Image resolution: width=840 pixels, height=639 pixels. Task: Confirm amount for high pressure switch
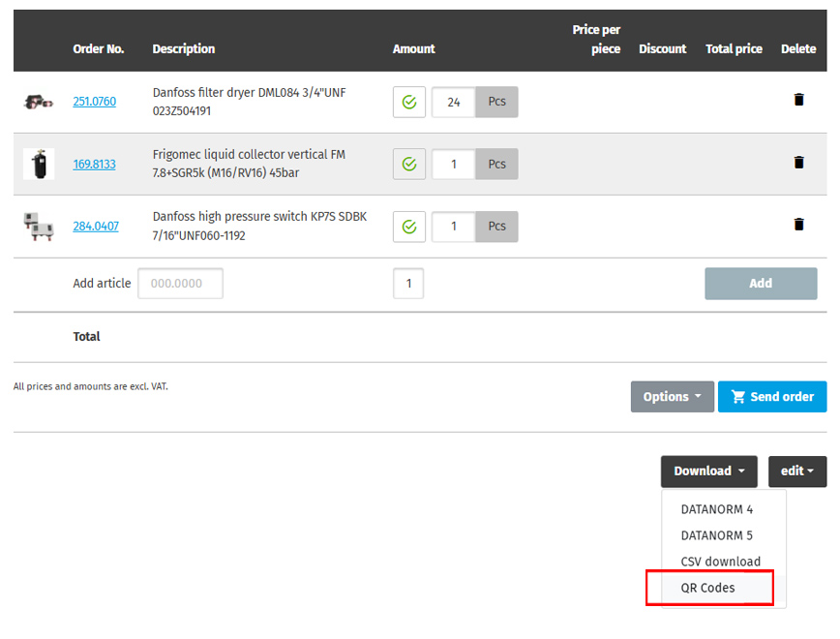[409, 227]
